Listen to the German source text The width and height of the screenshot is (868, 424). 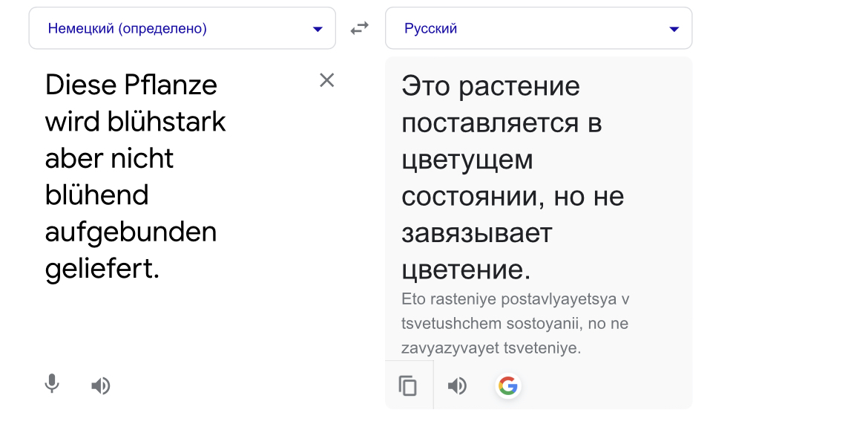101,385
